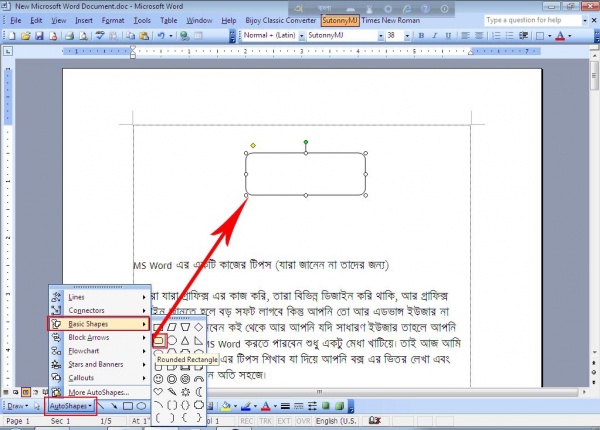
Task: Open the font name dropdown showing SutonnyMJ
Action: (x=380, y=36)
